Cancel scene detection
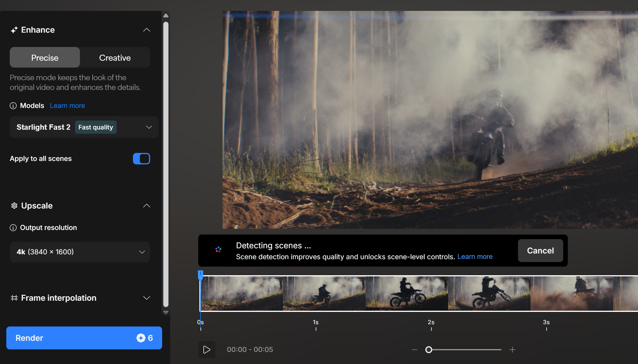The image size is (638, 364). [540, 251]
